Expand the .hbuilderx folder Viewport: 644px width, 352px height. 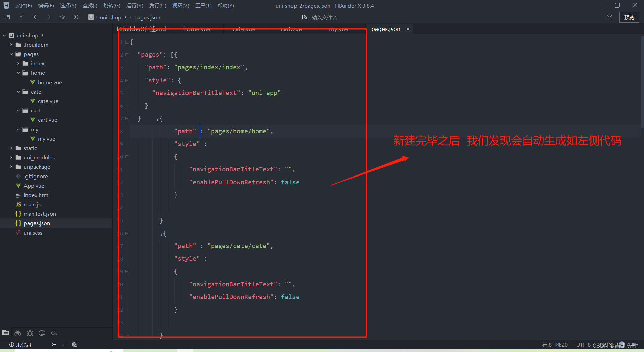(11, 45)
